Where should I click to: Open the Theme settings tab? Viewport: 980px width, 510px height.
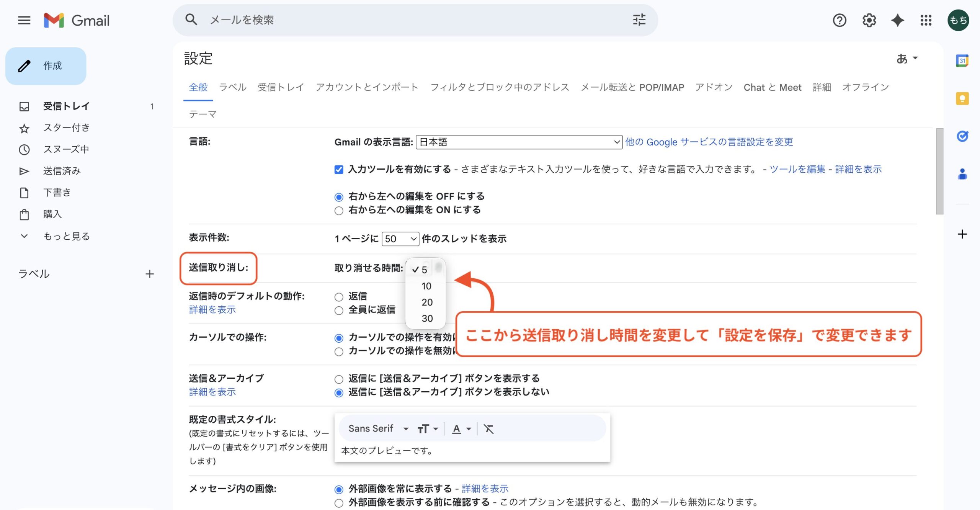pos(203,114)
